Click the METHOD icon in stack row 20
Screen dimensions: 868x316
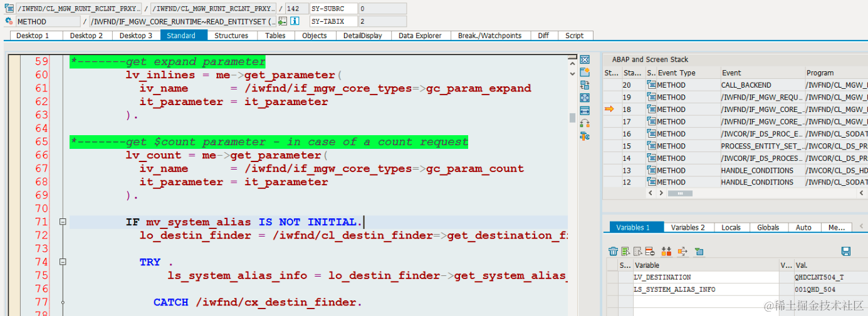(651, 85)
